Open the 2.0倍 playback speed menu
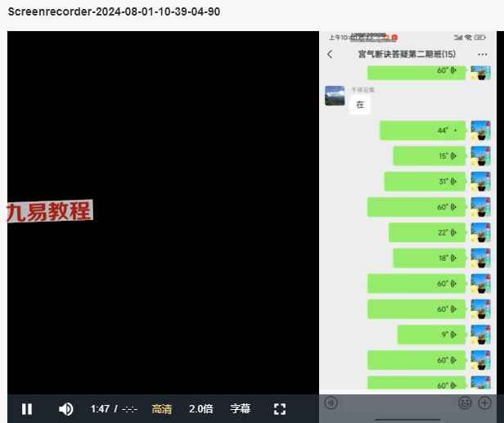This screenshot has width=504, height=423. pos(201,409)
